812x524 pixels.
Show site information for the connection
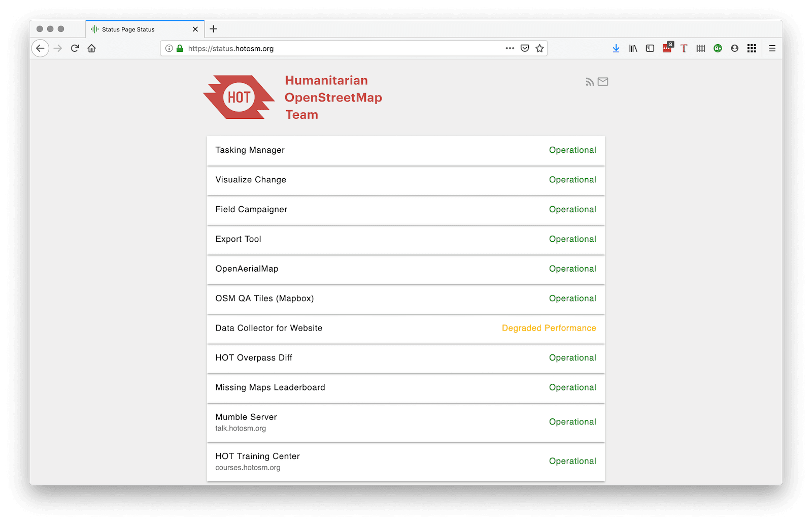(x=169, y=48)
